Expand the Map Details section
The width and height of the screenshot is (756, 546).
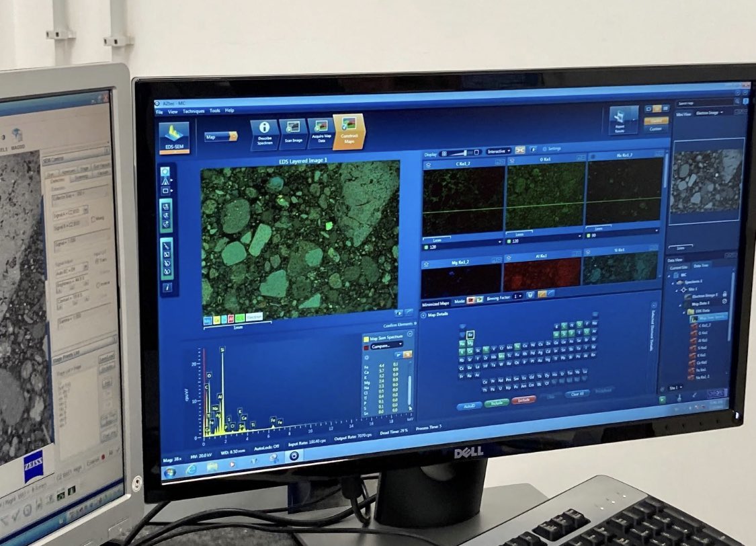pyautogui.click(x=424, y=315)
